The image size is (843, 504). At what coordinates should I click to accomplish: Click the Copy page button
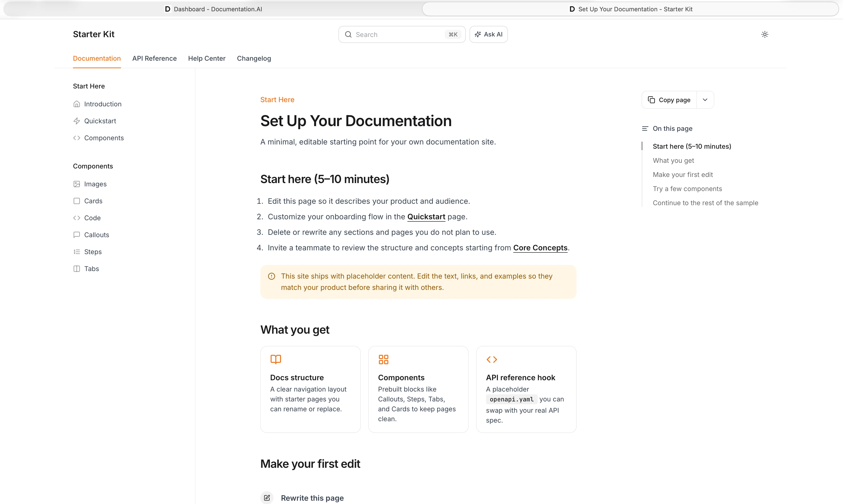(669, 100)
